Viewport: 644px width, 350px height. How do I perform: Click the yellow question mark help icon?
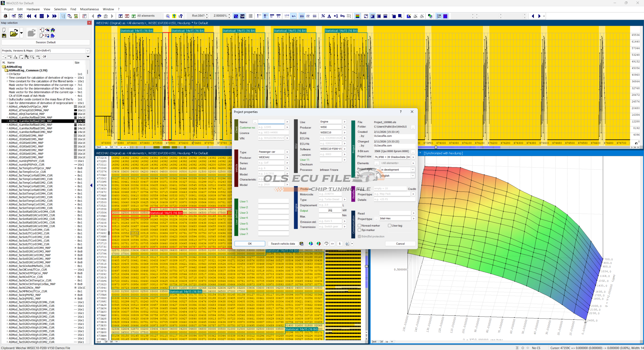click(174, 16)
